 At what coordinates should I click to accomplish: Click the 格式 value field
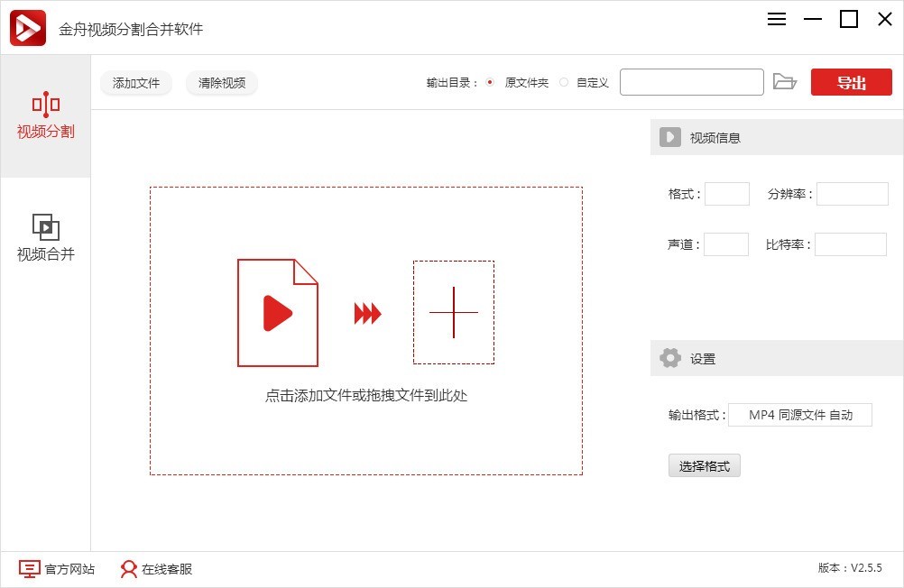pos(727,193)
